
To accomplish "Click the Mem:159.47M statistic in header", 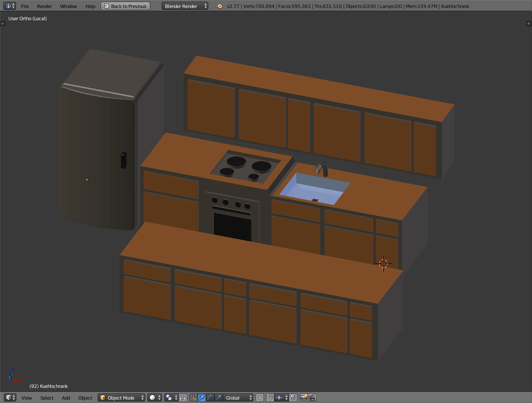I will 421,6.
